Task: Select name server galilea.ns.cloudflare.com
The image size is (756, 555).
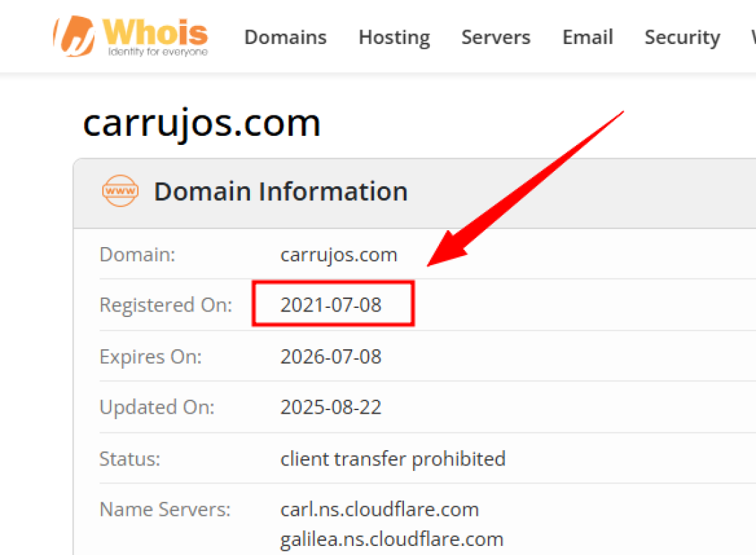Action: (391, 540)
